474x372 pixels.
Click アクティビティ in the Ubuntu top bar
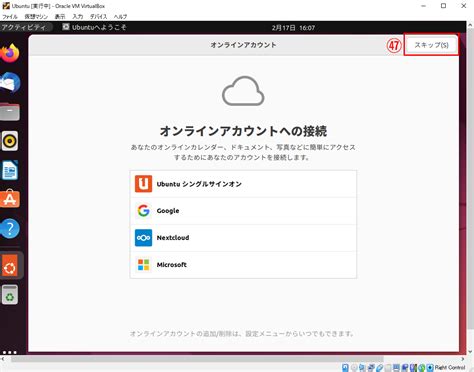pos(23,27)
